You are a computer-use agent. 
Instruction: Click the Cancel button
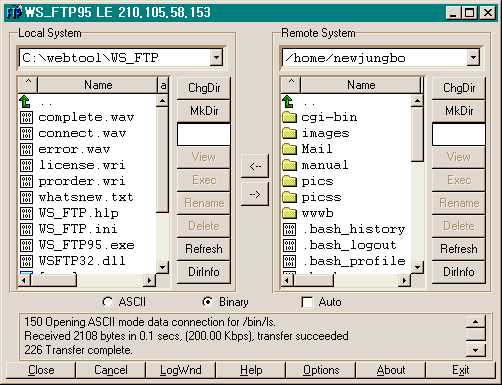[x=111, y=370]
